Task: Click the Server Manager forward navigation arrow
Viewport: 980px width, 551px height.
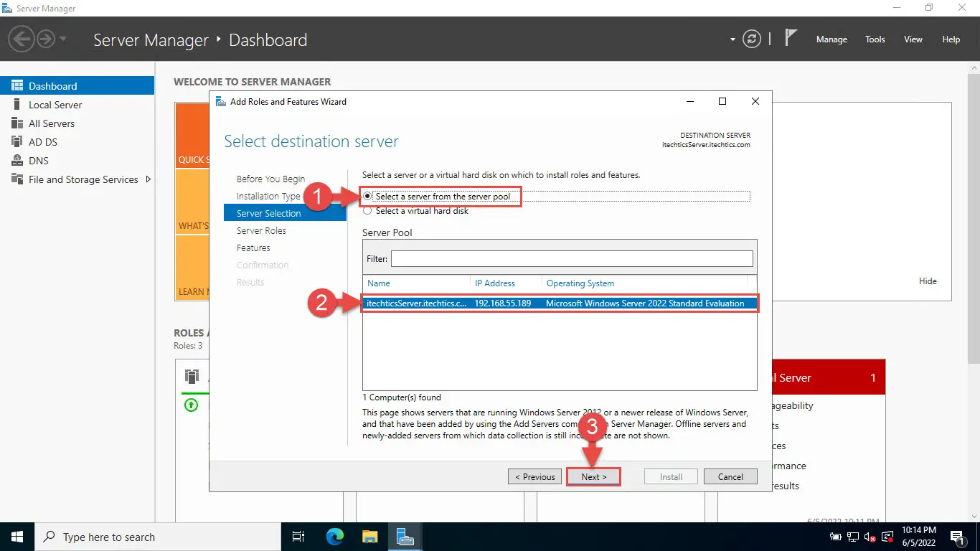Action: (46, 39)
